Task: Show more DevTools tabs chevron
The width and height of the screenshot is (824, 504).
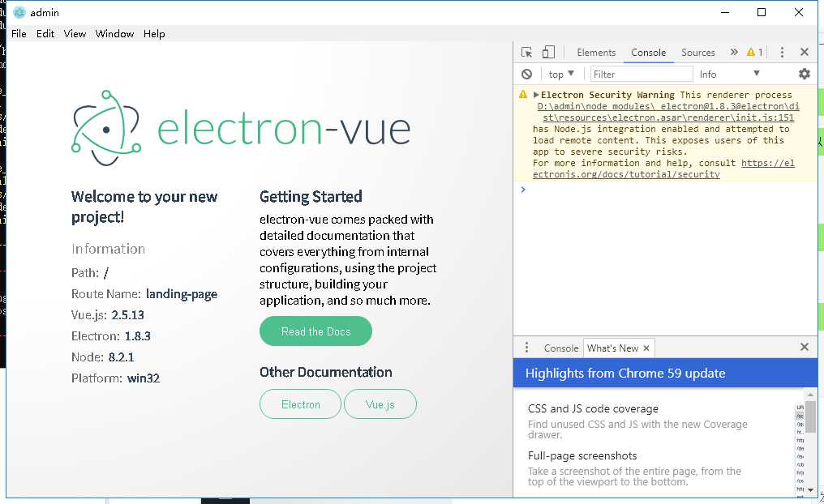Action: click(734, 52)
